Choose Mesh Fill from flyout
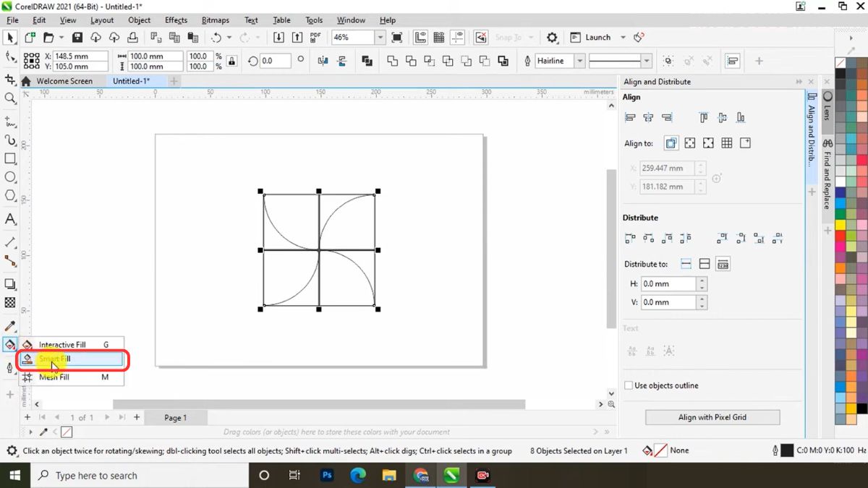868x488 pixels. pyautogui.click(x=71, y=377)
